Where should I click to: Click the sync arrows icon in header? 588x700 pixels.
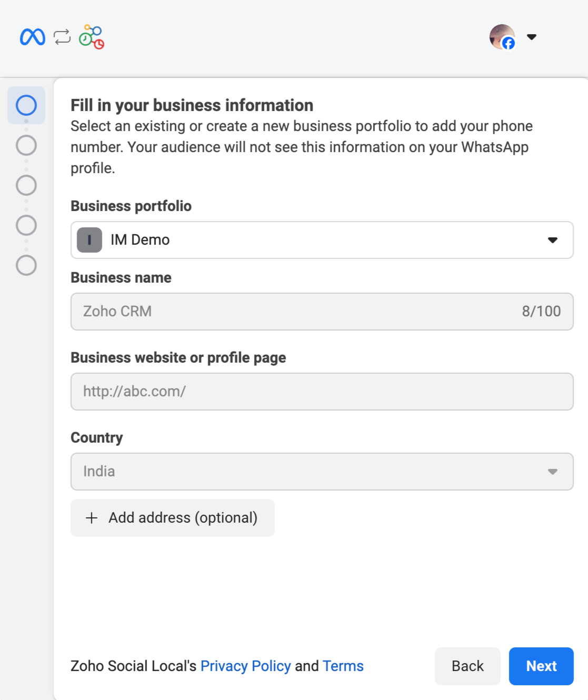coord(62,37)
